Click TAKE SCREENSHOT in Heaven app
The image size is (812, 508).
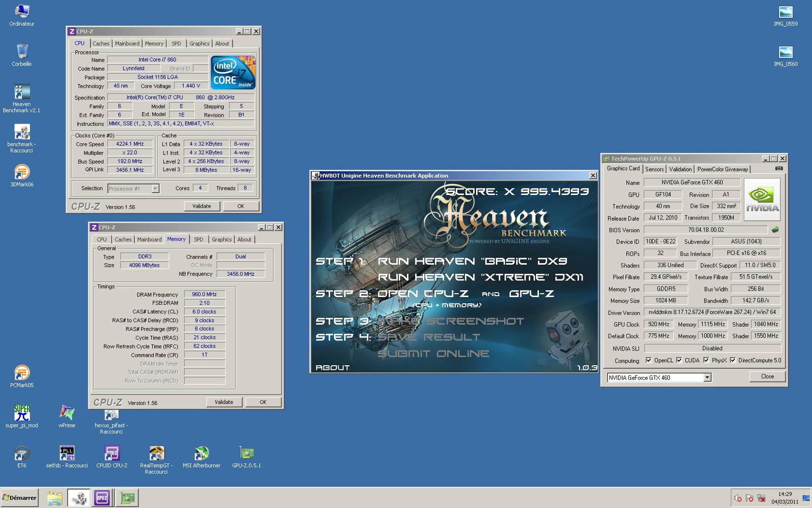[x=452, y=321]
